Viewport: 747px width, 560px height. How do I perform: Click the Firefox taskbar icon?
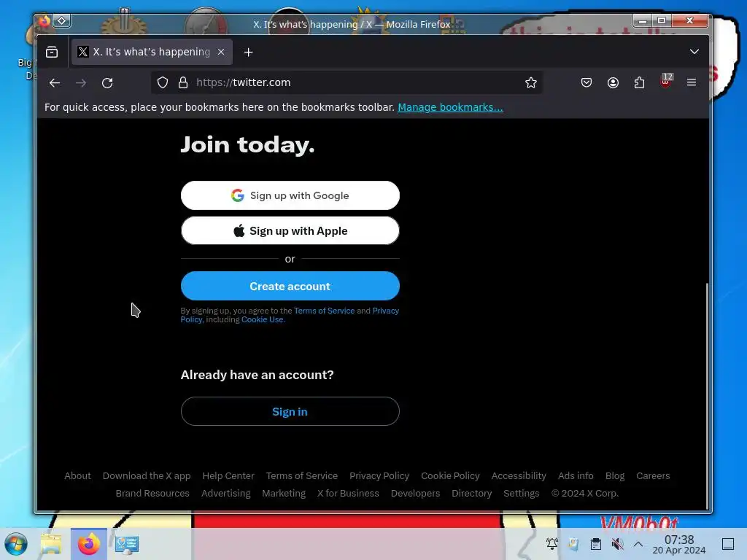point(88,544)
